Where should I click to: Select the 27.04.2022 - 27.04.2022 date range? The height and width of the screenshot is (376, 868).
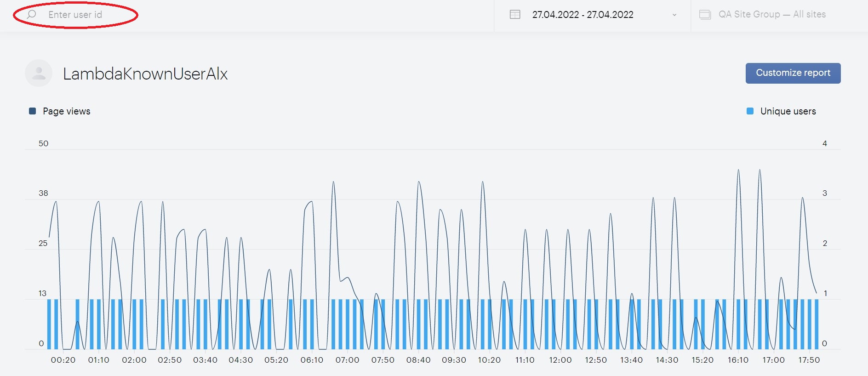coord(582,15)
